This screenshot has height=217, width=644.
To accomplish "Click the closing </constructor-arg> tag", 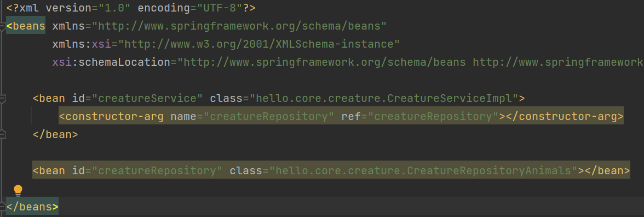I will click(x=565, y=116).
